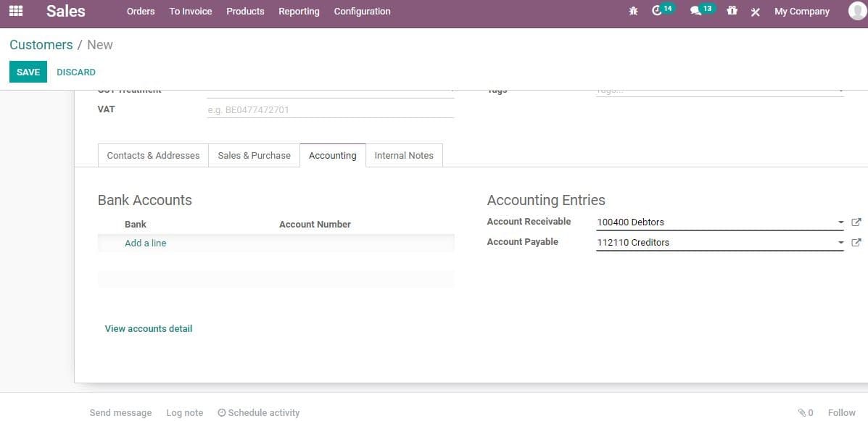Click Add a line under Bank Accounts
Screen dimensions: 868x421
point(145,243)
